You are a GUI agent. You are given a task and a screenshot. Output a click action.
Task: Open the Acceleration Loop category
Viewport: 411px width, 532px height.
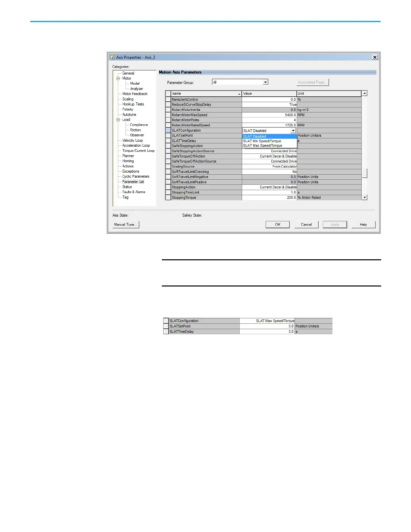(136, 145)
